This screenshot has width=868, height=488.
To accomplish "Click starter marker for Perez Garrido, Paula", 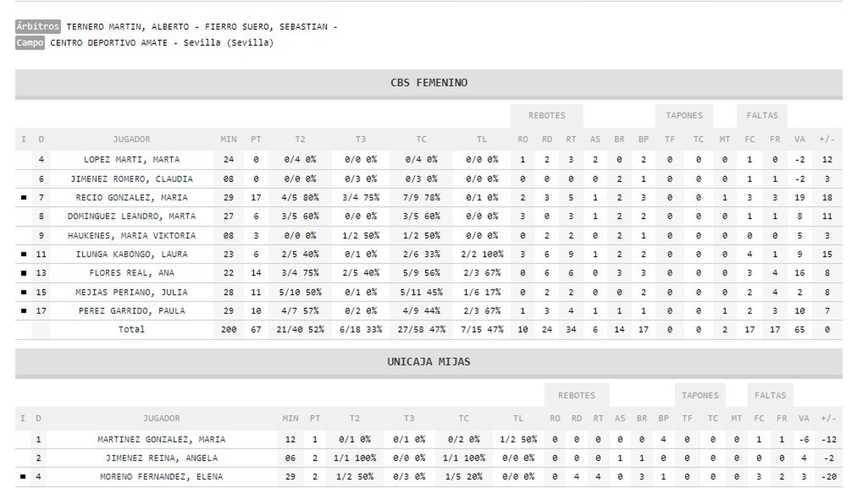I will click(x=23, y=311).
